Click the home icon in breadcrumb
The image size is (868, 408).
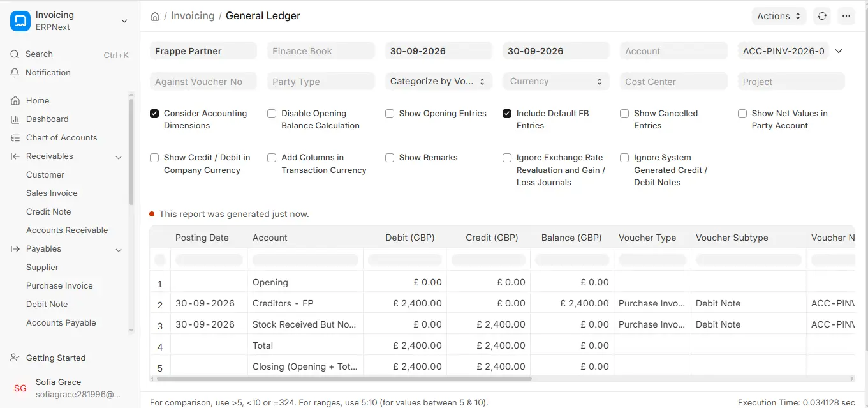click(x=155, y=16)
